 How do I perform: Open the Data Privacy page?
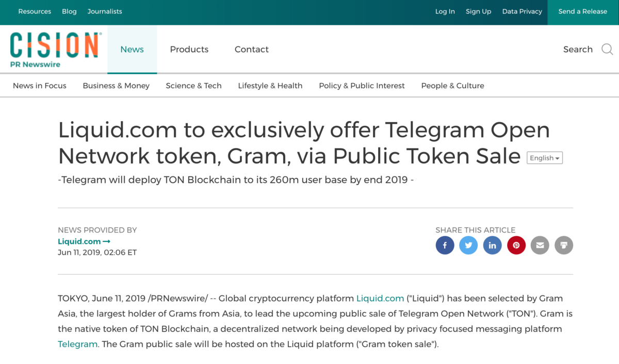pyautogui.click(x=522, y=11)
